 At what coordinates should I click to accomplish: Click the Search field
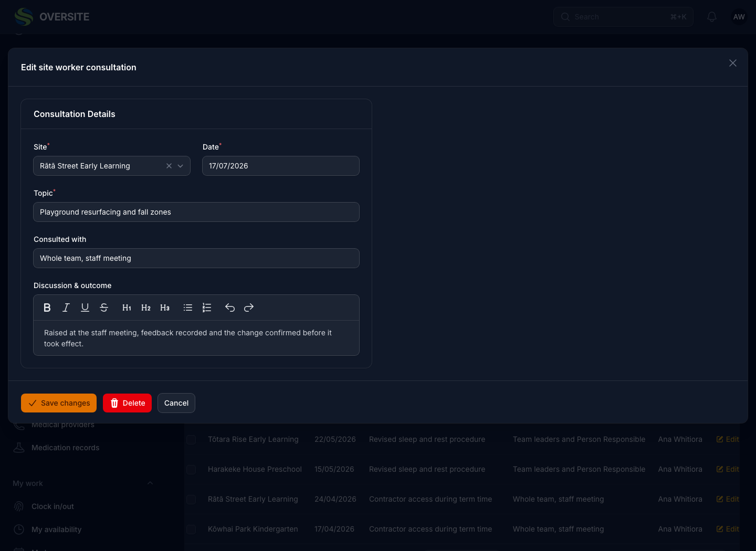(x=623, y=17)
